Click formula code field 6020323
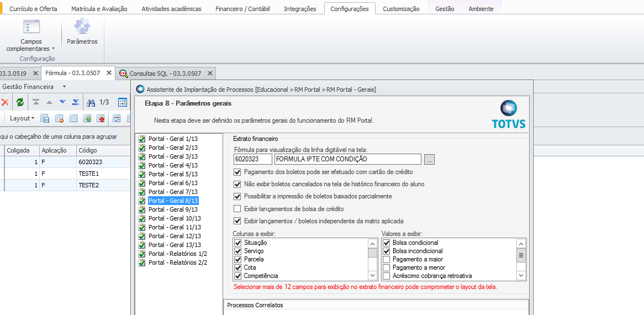Viewport: 644px width, 315px height. click(253, 159)
